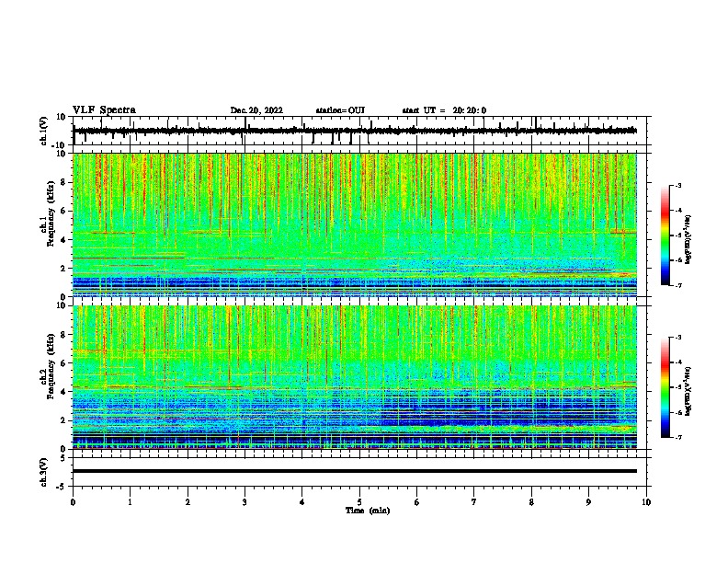Click the ch.2 'Frequency (kHz)' axis label
Viewport: 728px width, 563px height.
click(51, 366)
